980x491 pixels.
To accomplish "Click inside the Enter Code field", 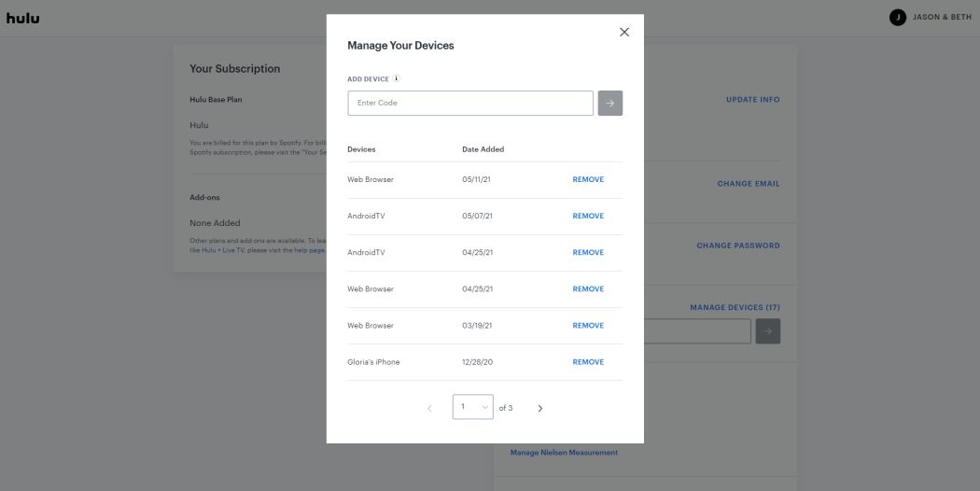I will [469, 104].
